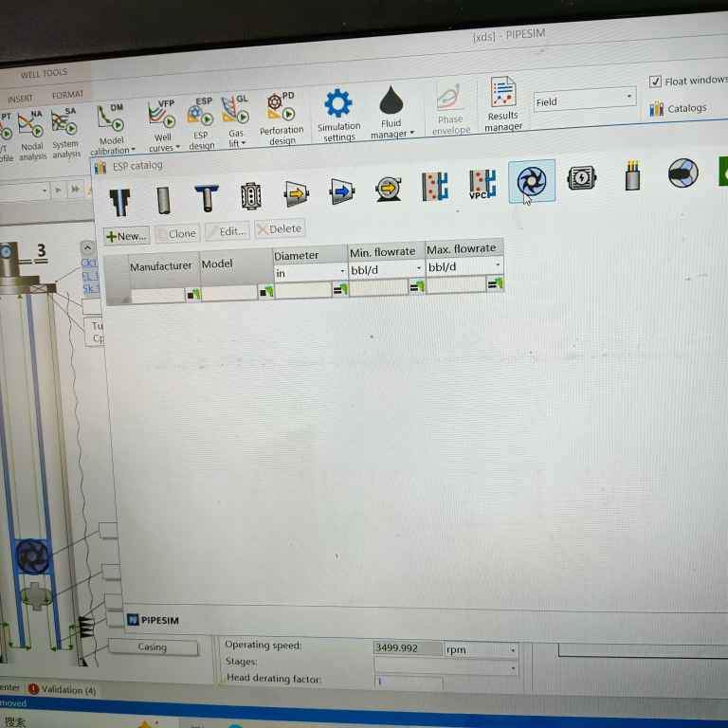Open the Validation (4) tab
Screen dimensions: 728x728
pos(63,689)
